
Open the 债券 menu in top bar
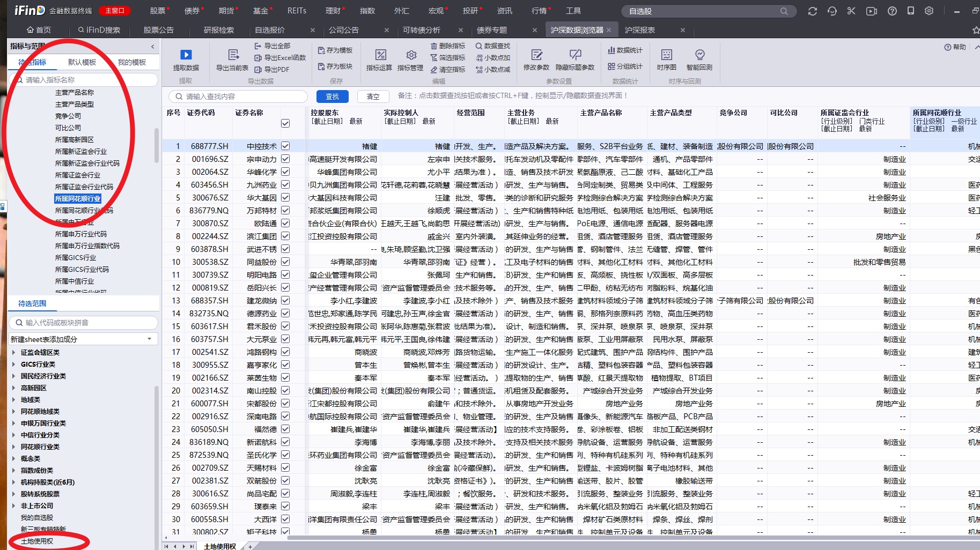point(191,11)
